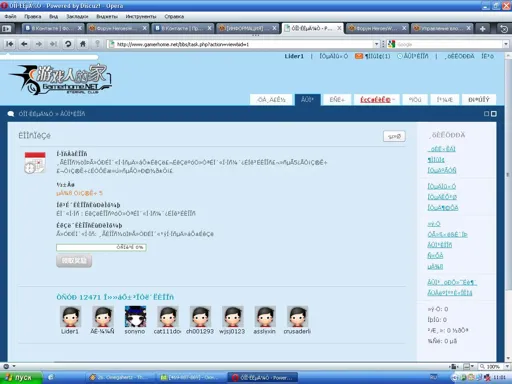Screen dimensions: 512x384
Task: Open sonyno user avatar
Action: click(x=135, y=317)
